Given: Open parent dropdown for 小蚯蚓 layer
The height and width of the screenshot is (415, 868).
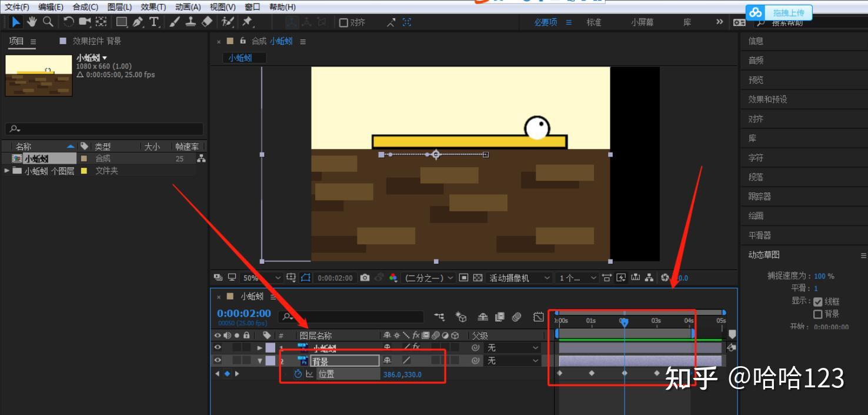Looking at the screenshot, I should coord(513,348).
